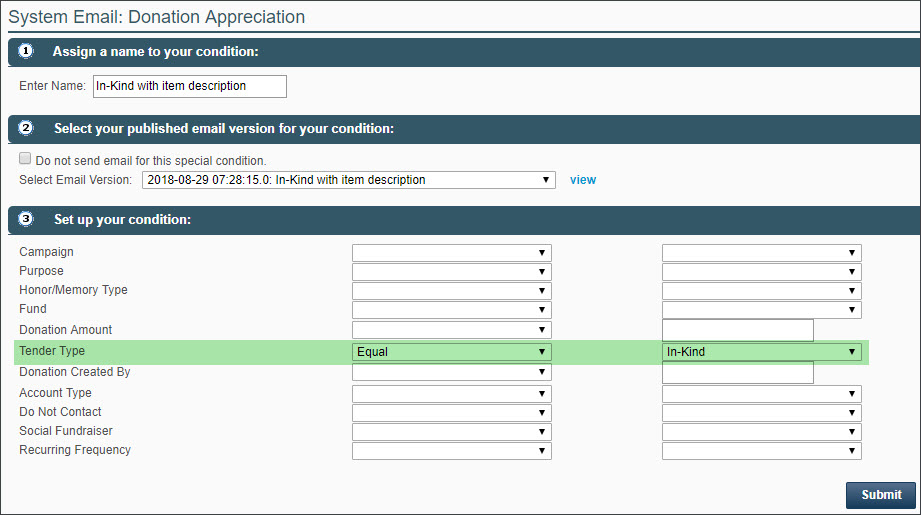Open Donation Amount operator dropdown

pos(452,330)
